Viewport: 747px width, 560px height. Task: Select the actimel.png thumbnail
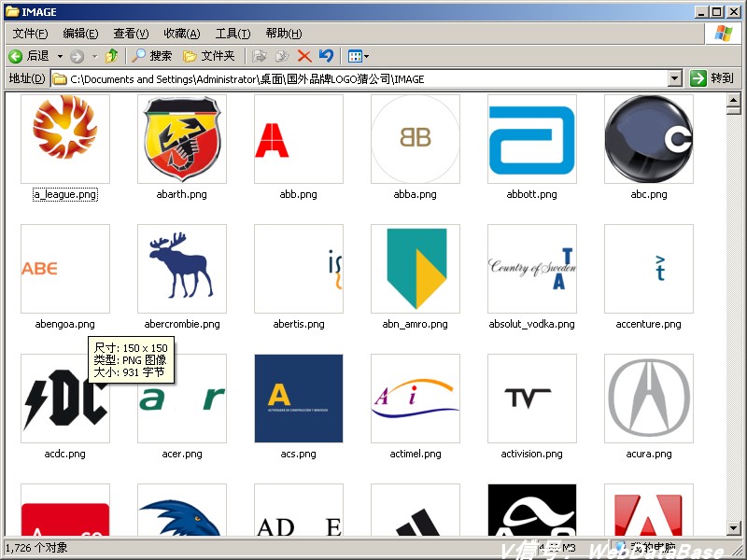(416, 399)
